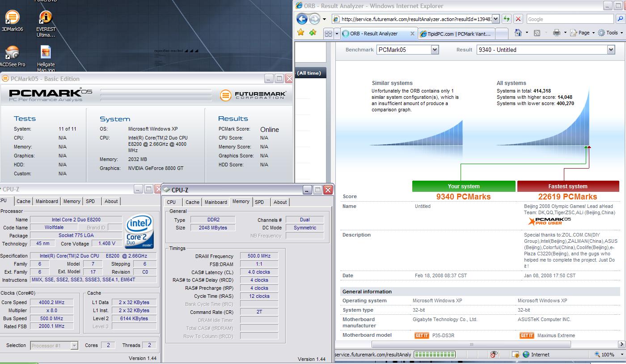Expand the address bar URL history arrow
Image resolution: width=626 pixels, height=364 pixels.
pyautogui.click(x=495, y=19)
